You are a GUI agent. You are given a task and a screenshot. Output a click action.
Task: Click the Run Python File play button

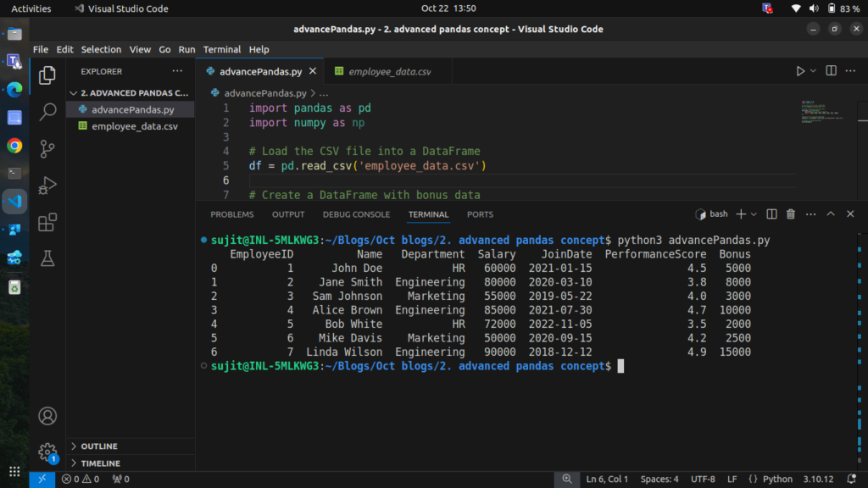pyautogui.click(x=800, y=71)
